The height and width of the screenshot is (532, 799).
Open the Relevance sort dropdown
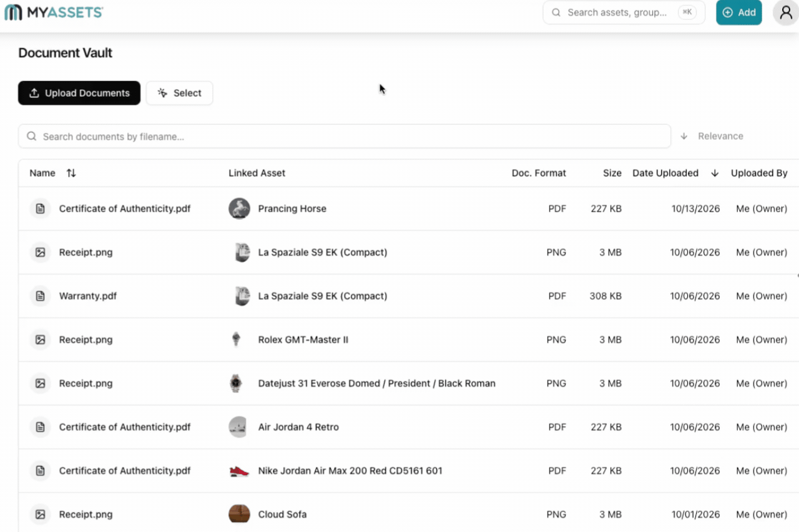712,136
